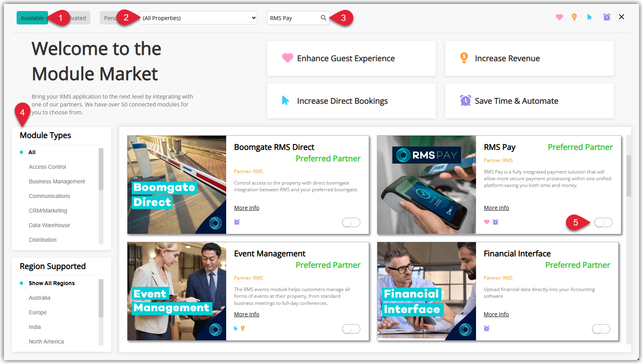The image size is (643, 364).
Task: Click the clock icon on Financial Interface card
Action: (487, 329)
